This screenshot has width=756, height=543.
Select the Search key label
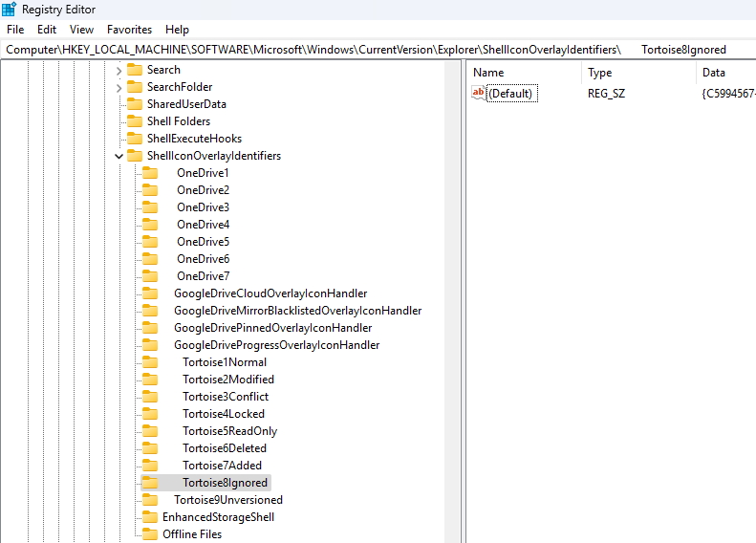click(x=163, y=70)
